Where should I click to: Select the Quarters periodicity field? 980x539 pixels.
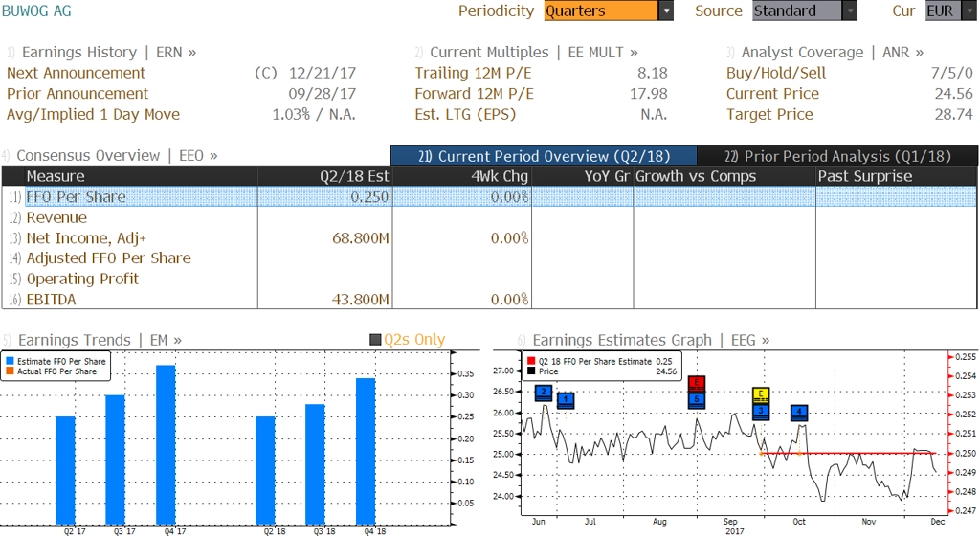coord(601,11)
